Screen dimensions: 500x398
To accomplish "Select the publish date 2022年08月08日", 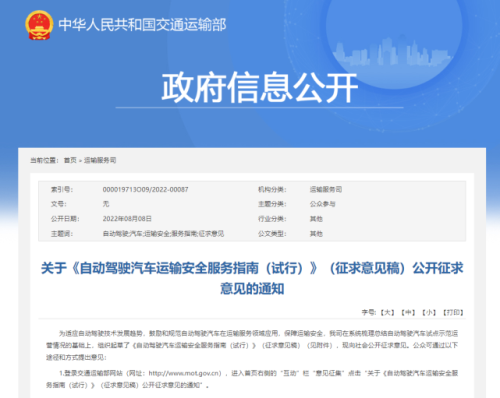I will (127, 219).
